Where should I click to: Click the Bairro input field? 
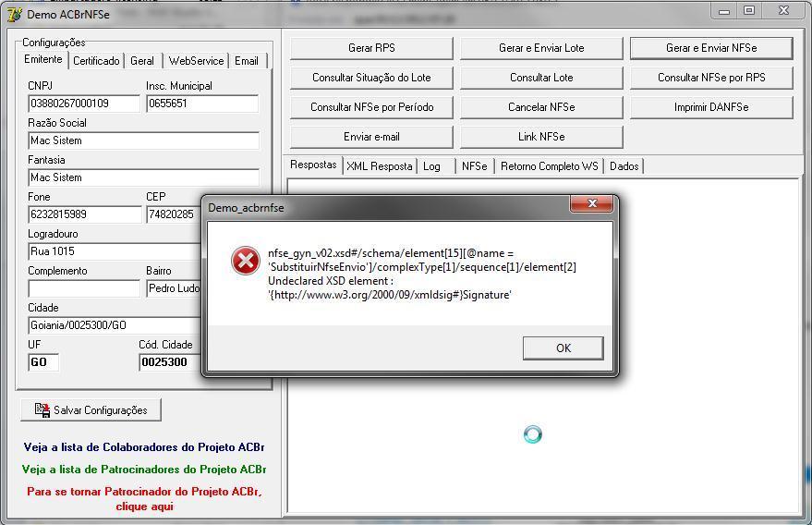click(174, 288)
